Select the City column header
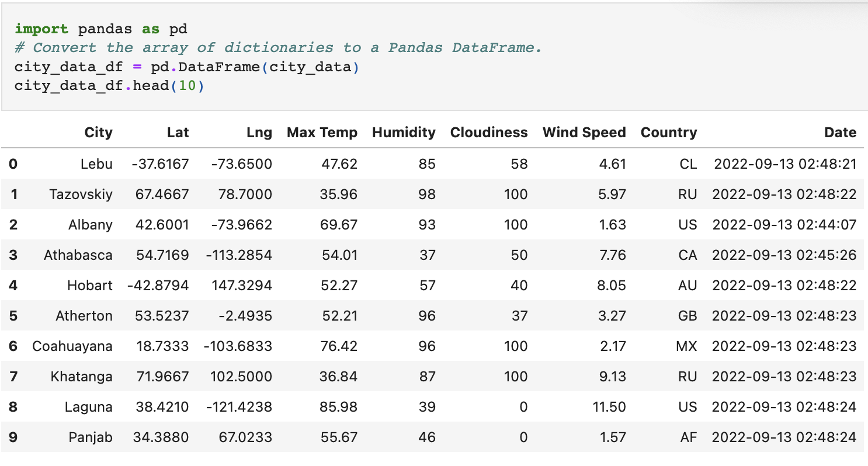868x466 pixels. tap(98, 133)
